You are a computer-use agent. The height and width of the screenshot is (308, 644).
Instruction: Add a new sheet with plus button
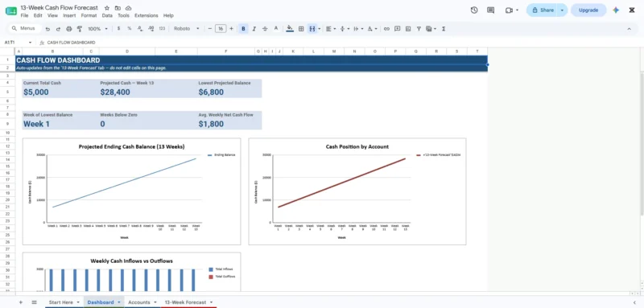(21, 302)
